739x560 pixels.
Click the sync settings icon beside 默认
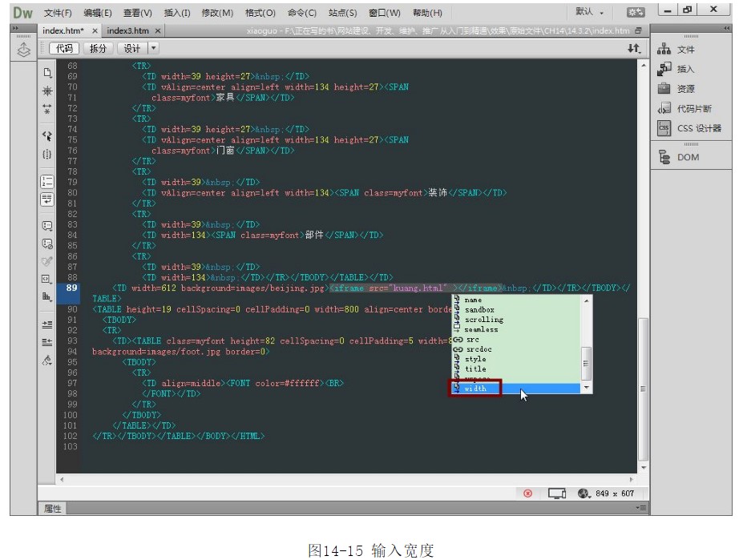635,13
